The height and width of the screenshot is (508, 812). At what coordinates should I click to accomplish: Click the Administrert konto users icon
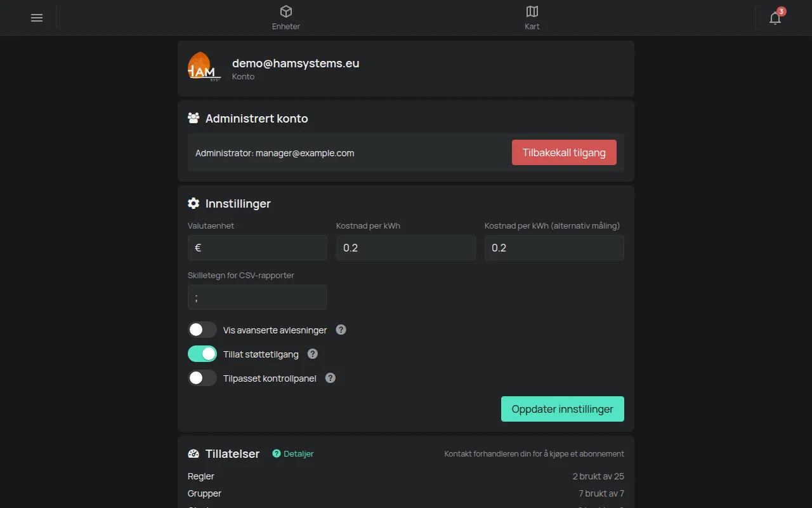[193, 118]
